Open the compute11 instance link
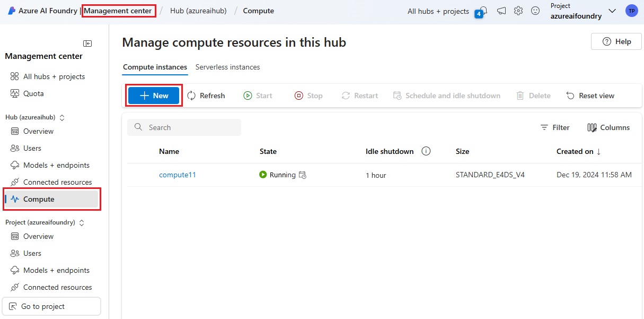 click(178, 175)
